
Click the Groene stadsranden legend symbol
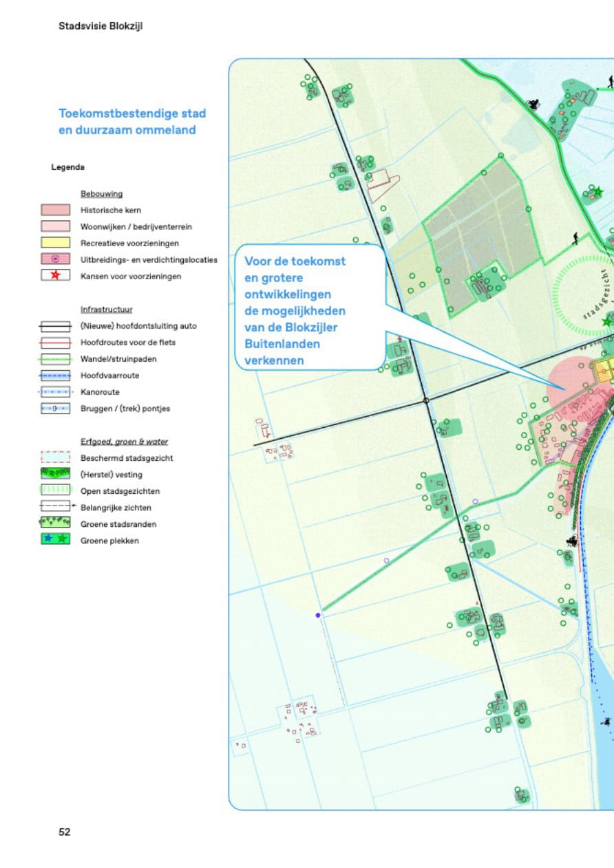[56, 524]
